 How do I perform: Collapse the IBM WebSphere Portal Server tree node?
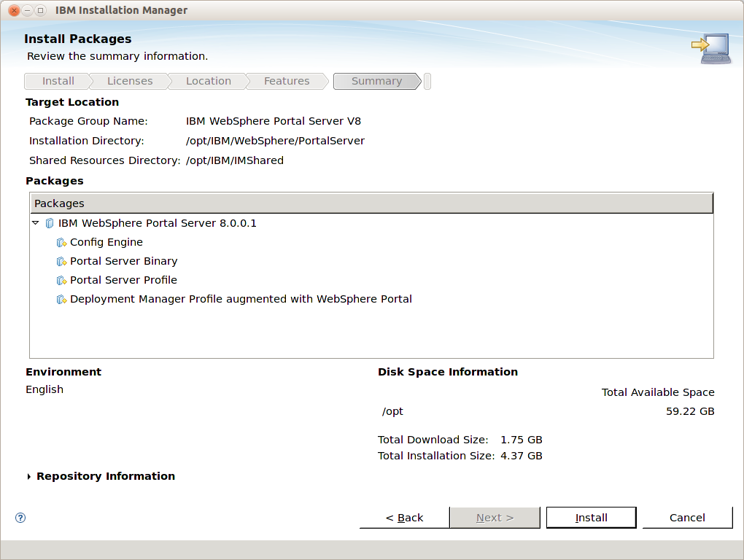coord(36,223)
